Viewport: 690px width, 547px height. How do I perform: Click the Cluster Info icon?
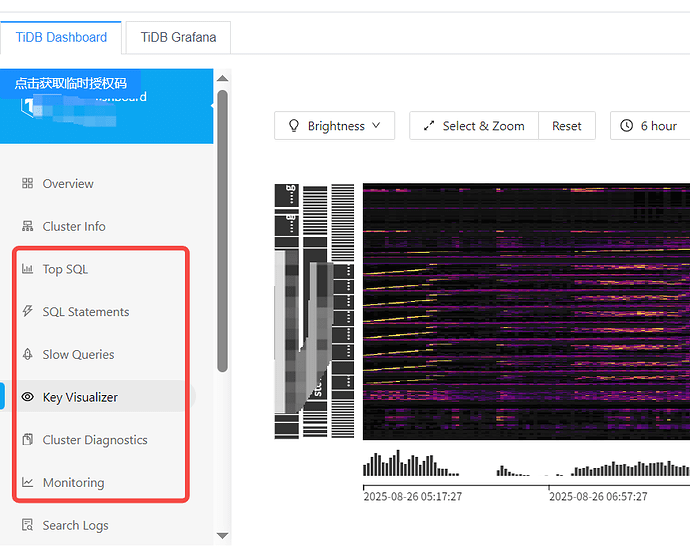27,227
